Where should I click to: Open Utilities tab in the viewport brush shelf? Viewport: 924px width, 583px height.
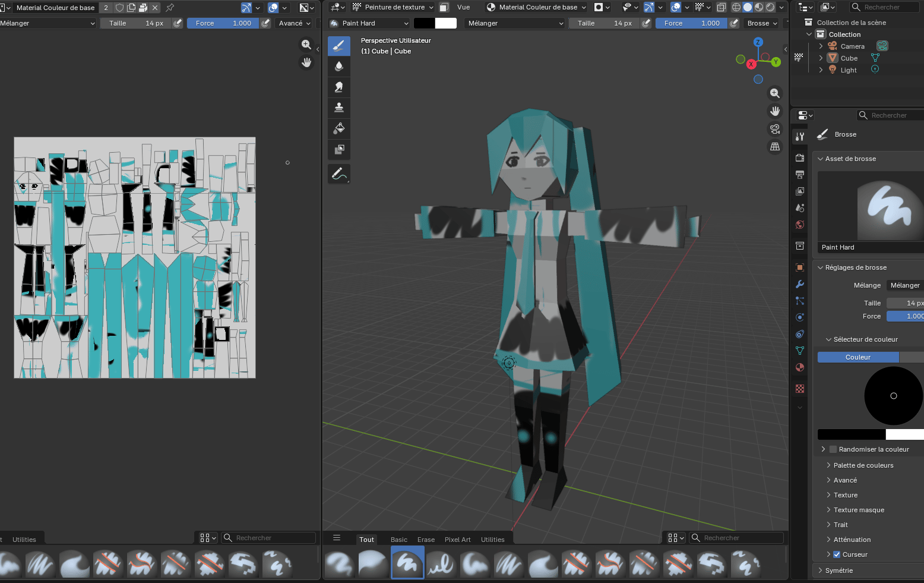click(x=493, y=540)
